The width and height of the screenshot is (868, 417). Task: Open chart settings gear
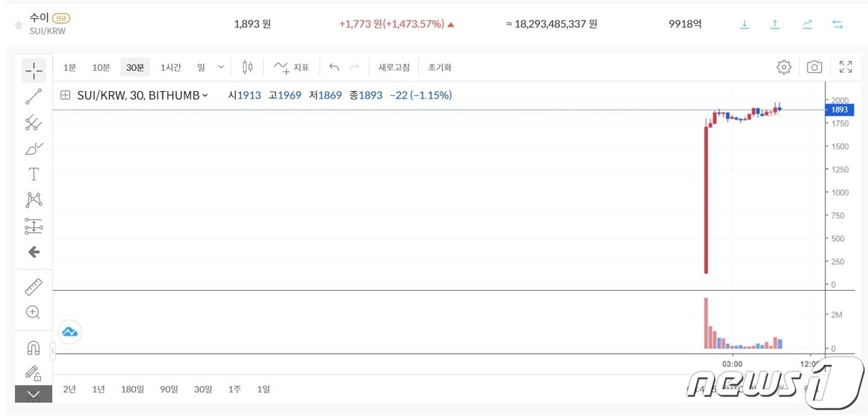(x=784, y=67)
